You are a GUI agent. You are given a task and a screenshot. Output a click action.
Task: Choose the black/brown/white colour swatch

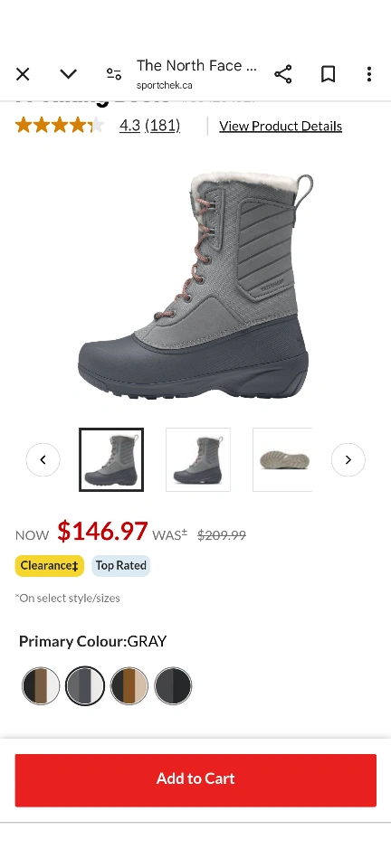pyautogui.click(x=41, y=686)
